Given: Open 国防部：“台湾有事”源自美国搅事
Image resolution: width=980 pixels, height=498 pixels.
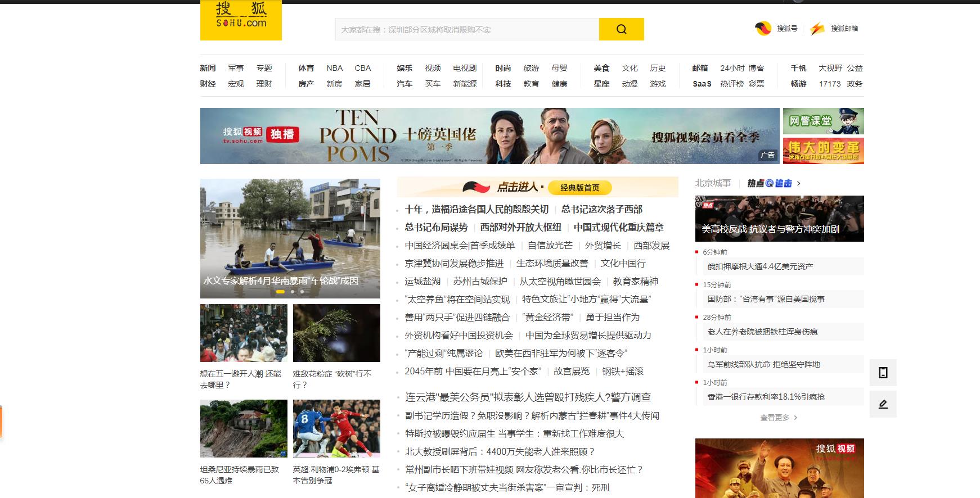Looking at the screenshot, I should (766, 299).
